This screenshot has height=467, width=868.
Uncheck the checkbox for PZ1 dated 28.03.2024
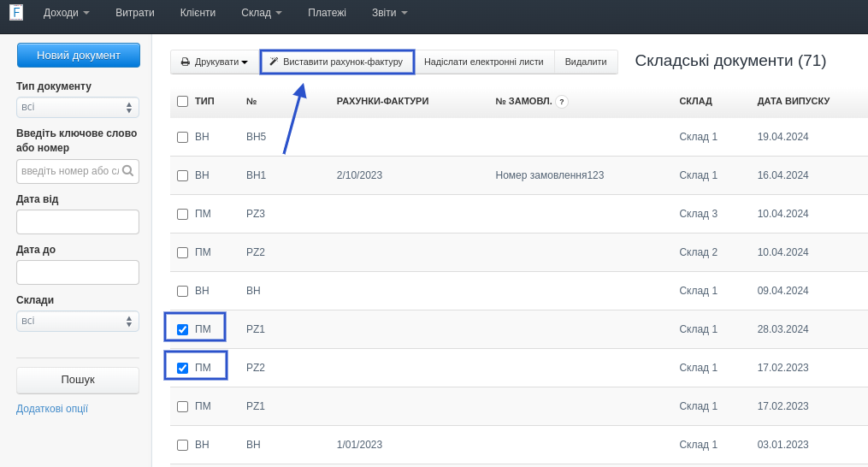pyautogui.click(x=182, y=329)
